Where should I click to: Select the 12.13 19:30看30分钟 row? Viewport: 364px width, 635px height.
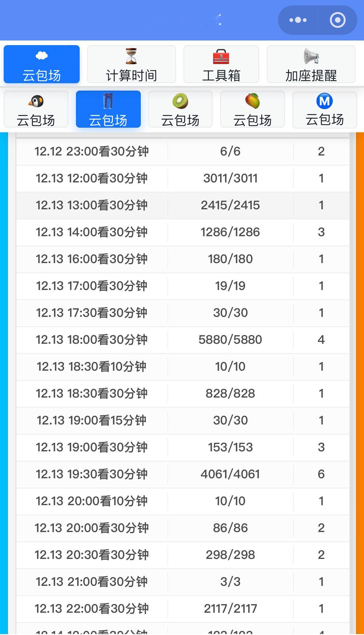click(x=183, y=474)
